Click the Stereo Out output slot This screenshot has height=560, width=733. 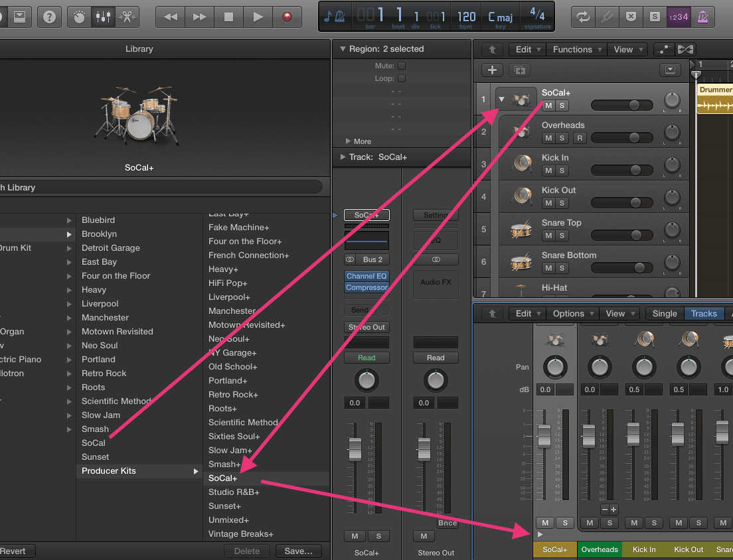coord(366,327)
